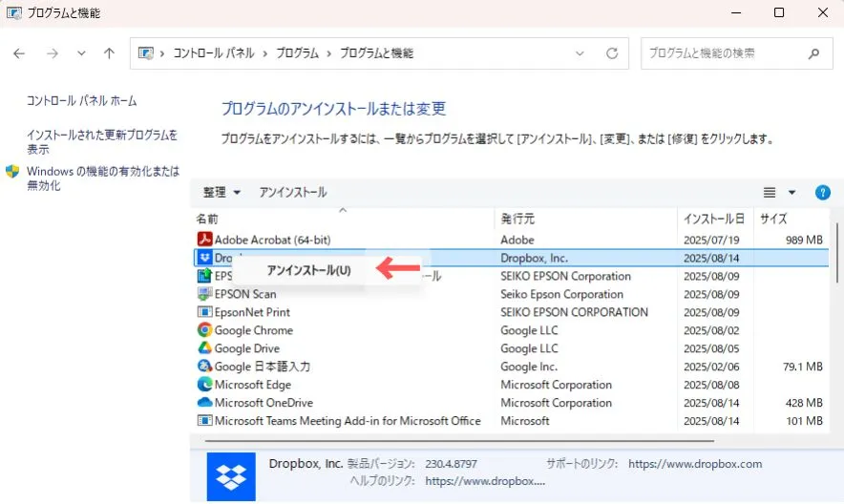This screenshot has height=504, width=844.
Task: Click the Microsoft Edge icon
Action: click(204, 384)
